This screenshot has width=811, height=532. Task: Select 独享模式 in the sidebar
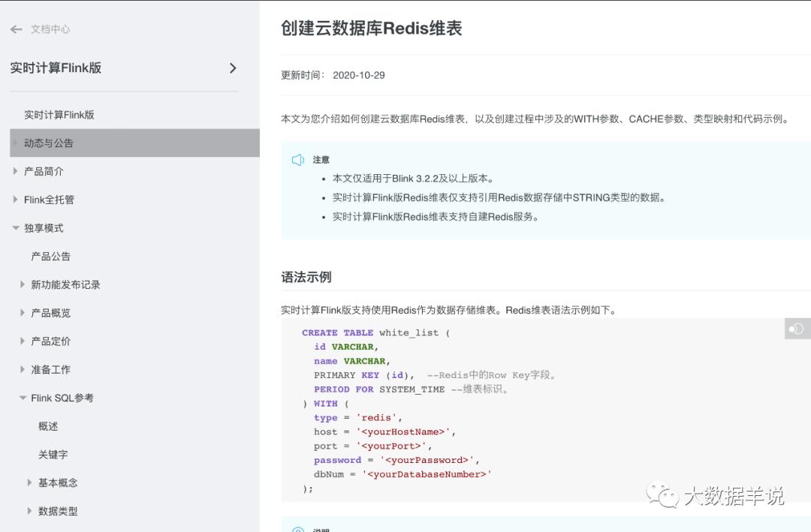[x=44, y=228]
